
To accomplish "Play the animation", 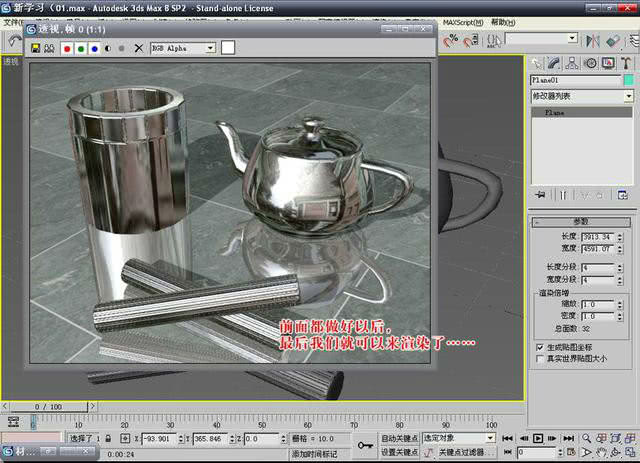I will coord(538,439).
